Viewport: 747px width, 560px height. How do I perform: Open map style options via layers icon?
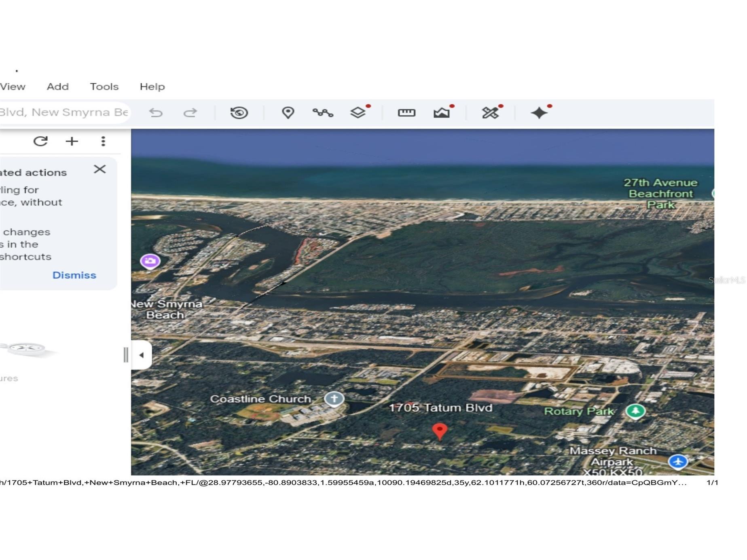pyautogui.click(x=358, y=112)
